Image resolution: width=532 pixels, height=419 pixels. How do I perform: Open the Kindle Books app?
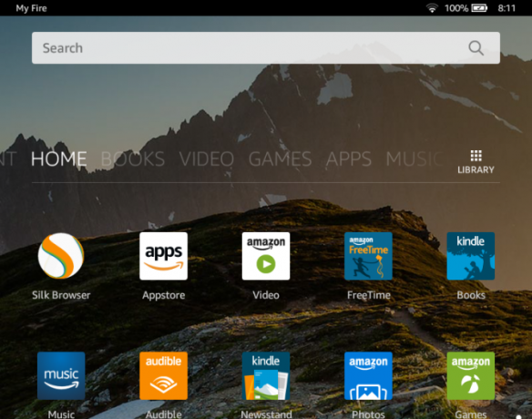[x=471, y=256]
